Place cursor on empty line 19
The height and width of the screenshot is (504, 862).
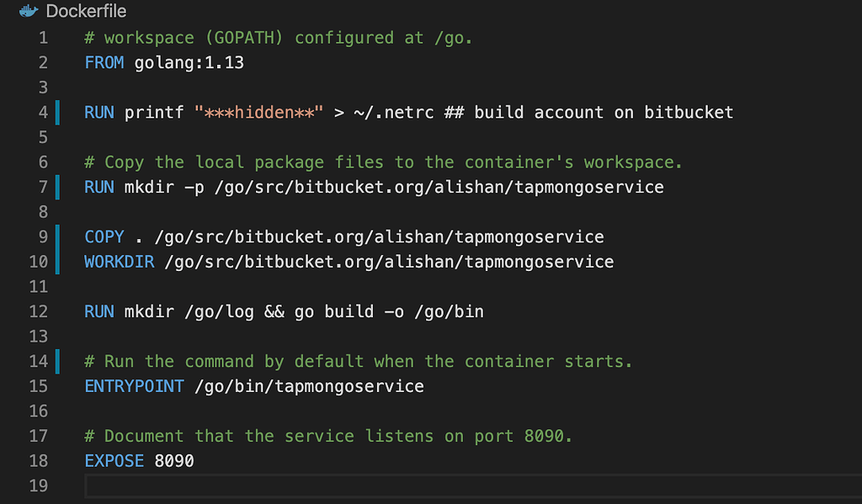click(473, 485)
